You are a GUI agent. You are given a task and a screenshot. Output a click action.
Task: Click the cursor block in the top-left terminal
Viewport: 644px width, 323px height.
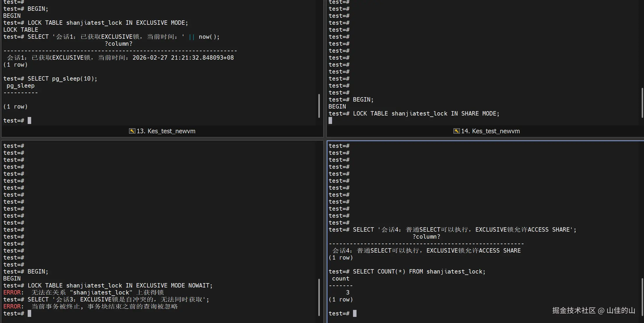tap(29, 120)
